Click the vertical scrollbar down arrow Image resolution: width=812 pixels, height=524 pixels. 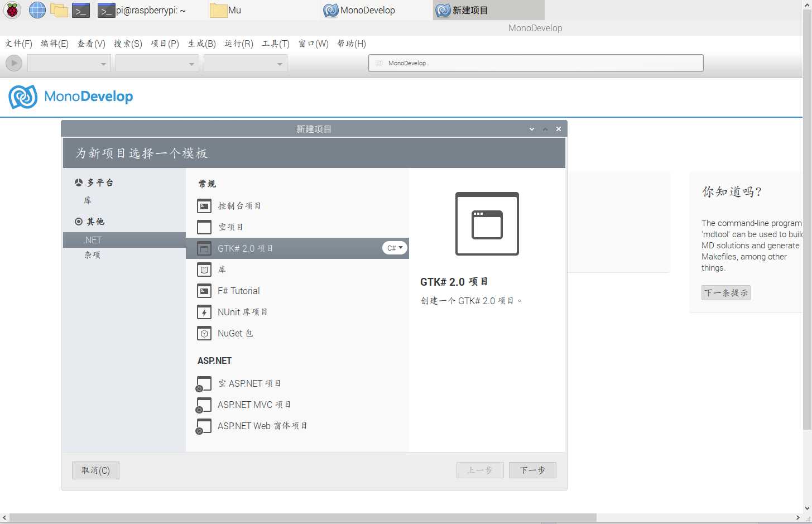[x=807, y=508]
